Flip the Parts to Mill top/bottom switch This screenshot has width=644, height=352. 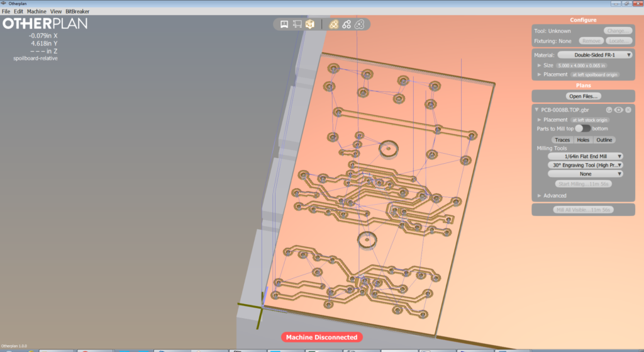coord(582,128)
